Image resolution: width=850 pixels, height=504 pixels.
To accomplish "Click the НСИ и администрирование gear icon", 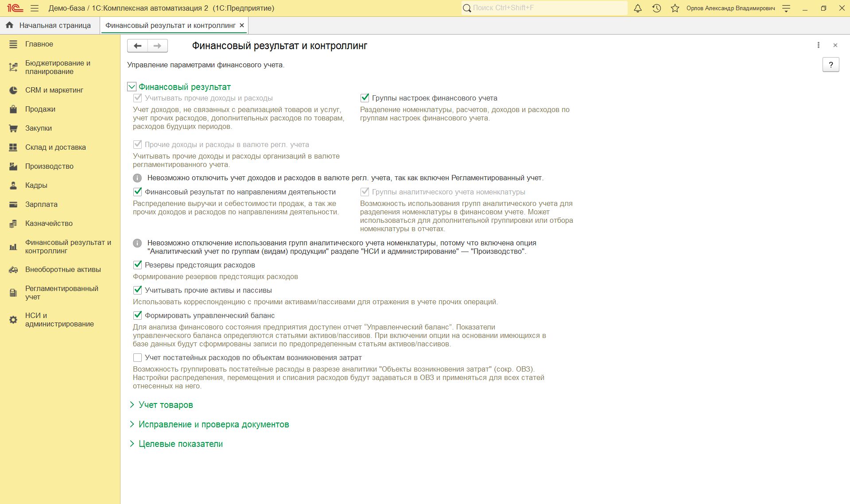I will click(x=13, y=320).
